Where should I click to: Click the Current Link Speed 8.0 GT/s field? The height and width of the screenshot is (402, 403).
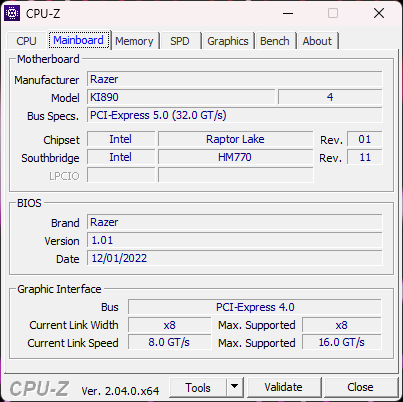pyautogui.click(x=169, y=342)
